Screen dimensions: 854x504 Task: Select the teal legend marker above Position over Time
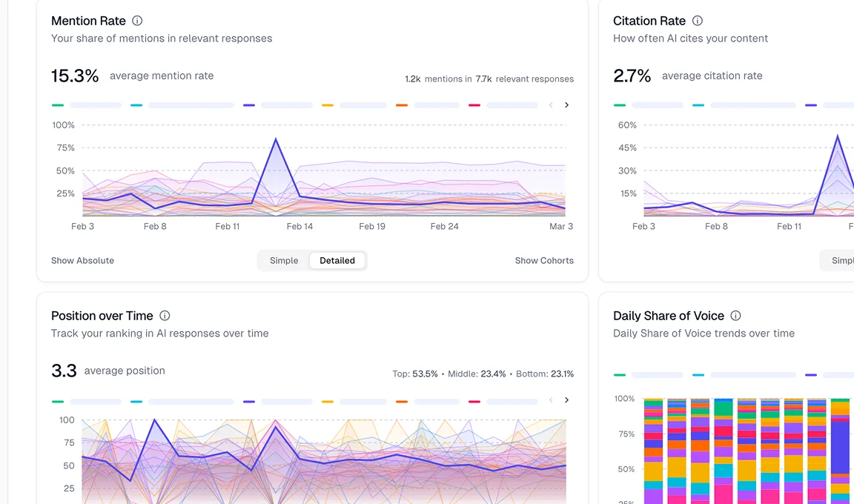[x=136, y=399]
